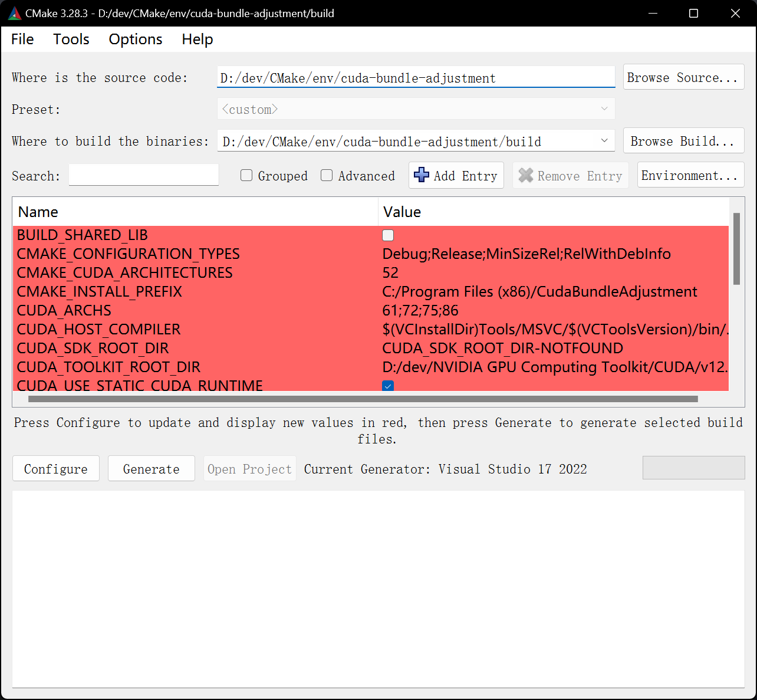This screenshot has width=757, height=700.
Task: Select the CUDA_SDK_ROOT_DIR entry name
Action: coord(93,349)
